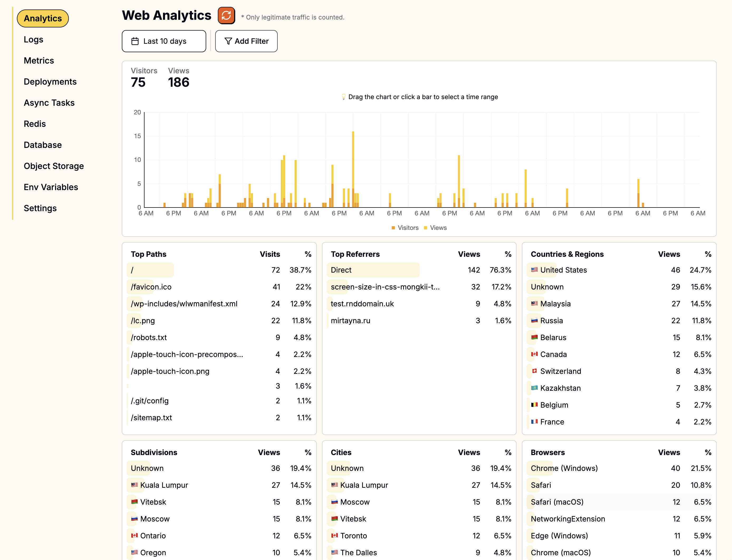Open Database in the sidebar
This screenshot has height=560, width=732.
(43, 145)
